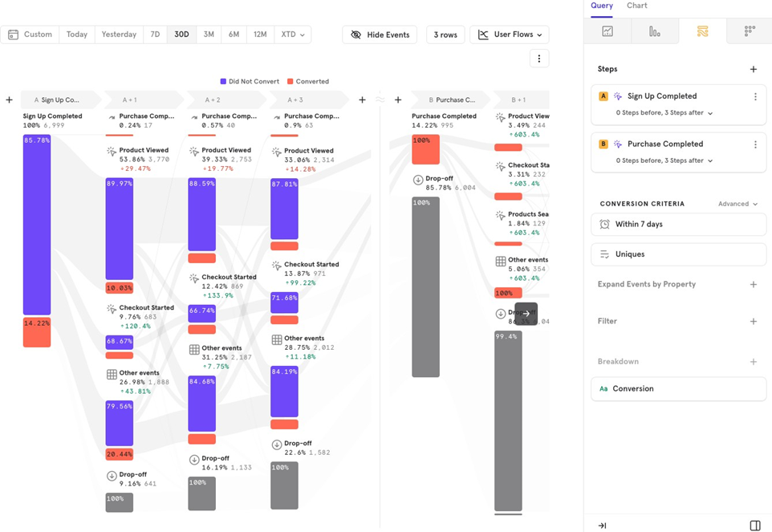Switch to the Chart tab

coord(637,6)
